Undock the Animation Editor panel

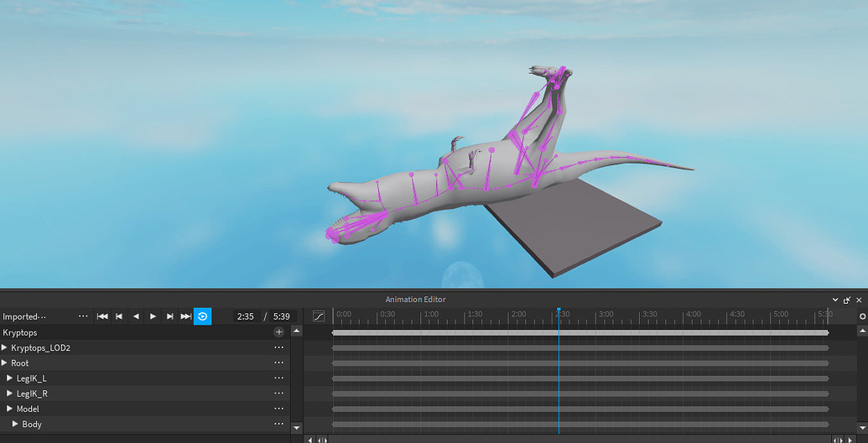coord(847,300)
